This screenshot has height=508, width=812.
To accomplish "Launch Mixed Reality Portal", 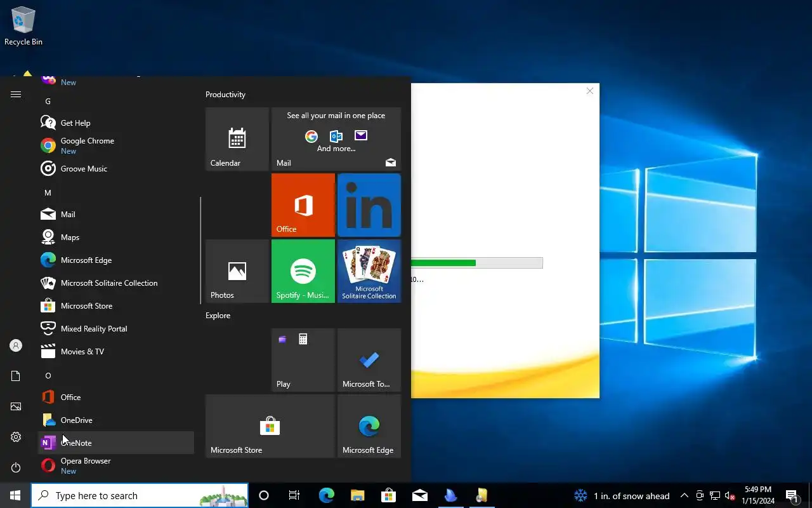I will [x=116, y=329].
